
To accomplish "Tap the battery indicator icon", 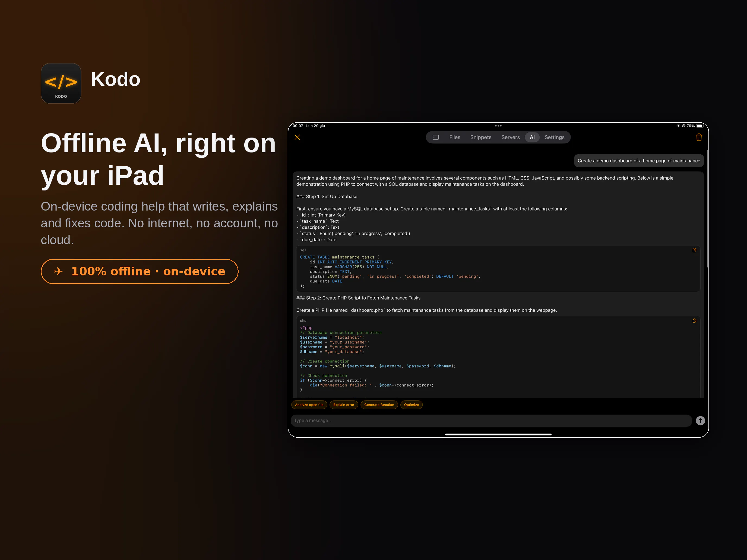I will click(x=700, y=126).
